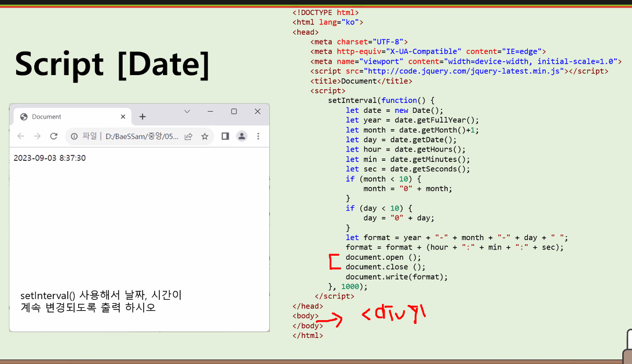The image size is (632, 364).
Task: Click the opening body tag line
Action: pos(305,316)
